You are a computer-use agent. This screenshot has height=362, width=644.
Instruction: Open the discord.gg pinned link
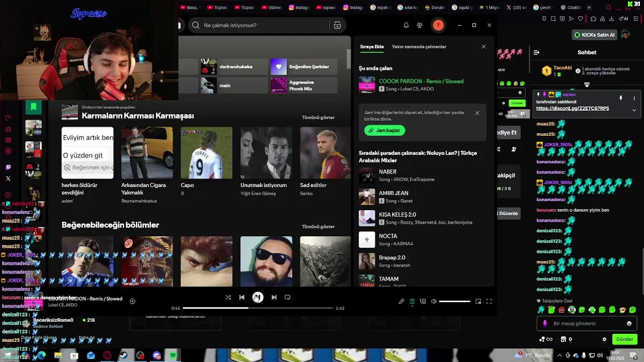[573, 109]
